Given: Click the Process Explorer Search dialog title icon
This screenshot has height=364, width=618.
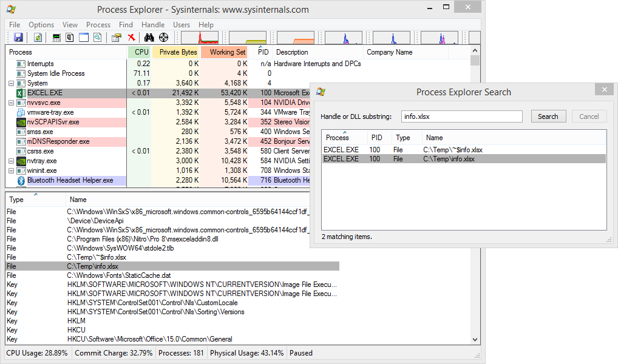Looking at the screenshot, I should 321,92.
